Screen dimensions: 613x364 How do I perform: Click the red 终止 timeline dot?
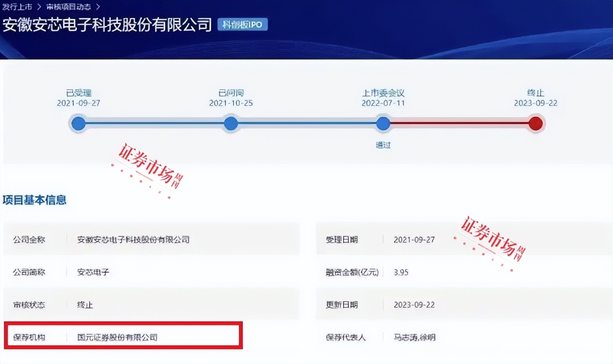pos(536,124)
